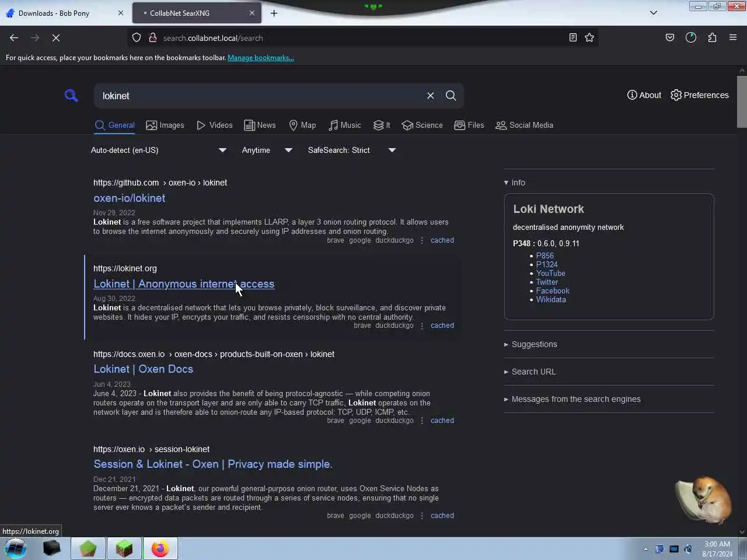Open a new browser tab with plus
The width and height of the screenshot is (747, 560).
tap(274, 13)
